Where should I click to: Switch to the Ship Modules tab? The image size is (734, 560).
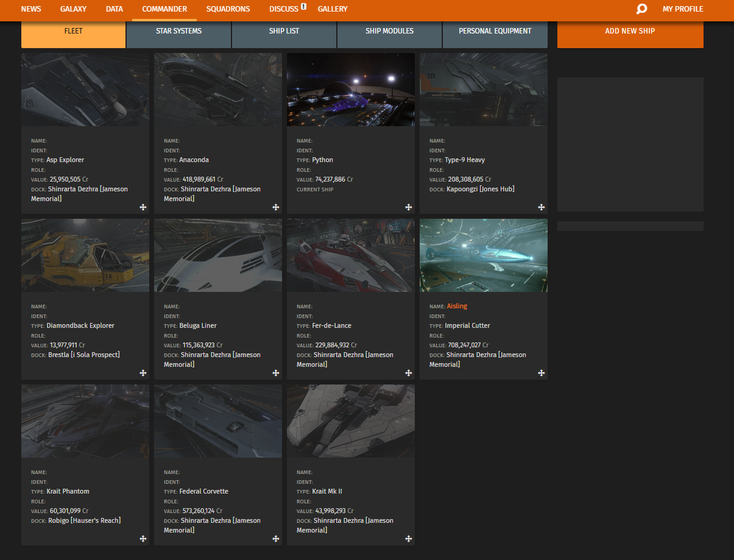[390, 35]
